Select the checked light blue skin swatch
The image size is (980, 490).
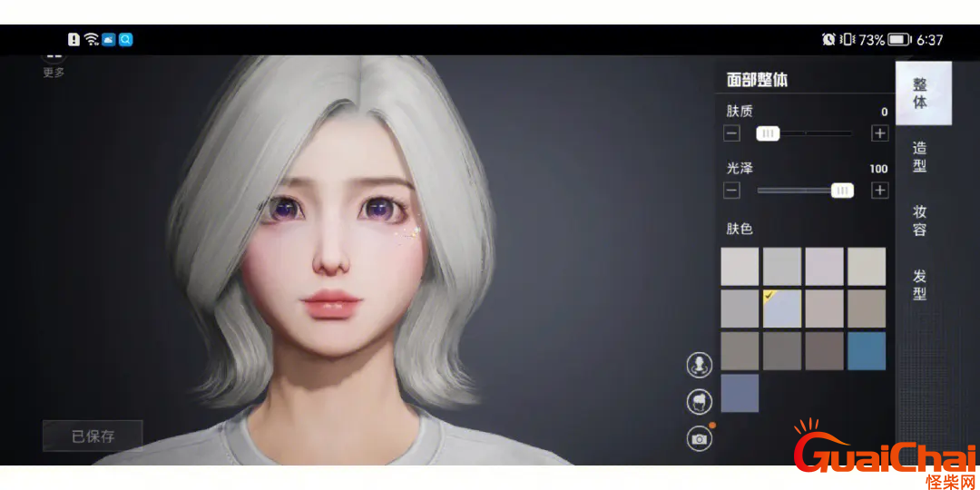click(782, 309)
